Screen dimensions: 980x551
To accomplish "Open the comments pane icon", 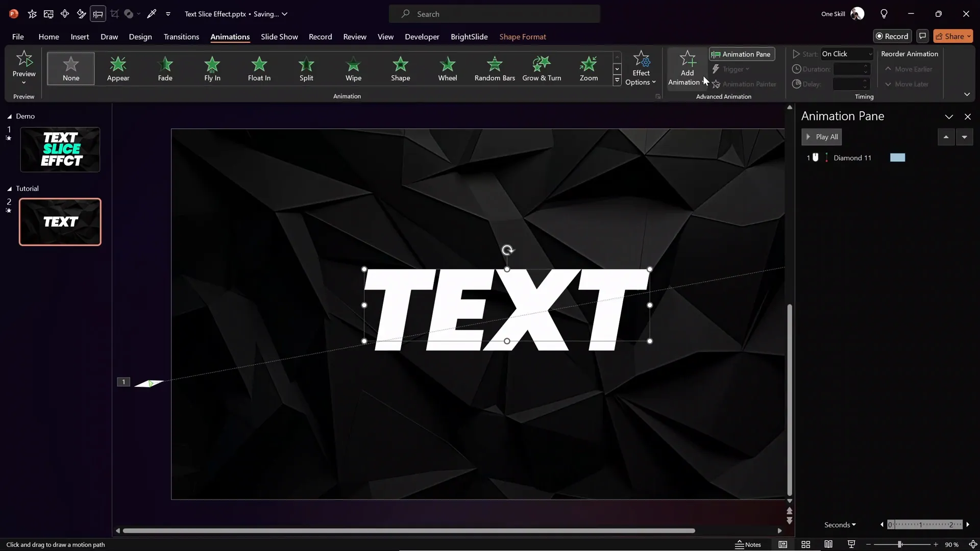I will (922, 36).
